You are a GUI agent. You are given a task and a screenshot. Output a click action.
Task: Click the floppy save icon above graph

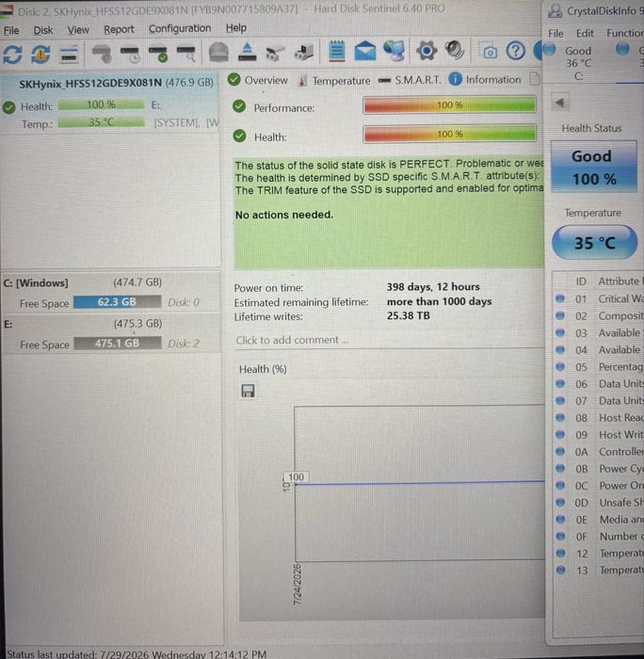point(248,391)
